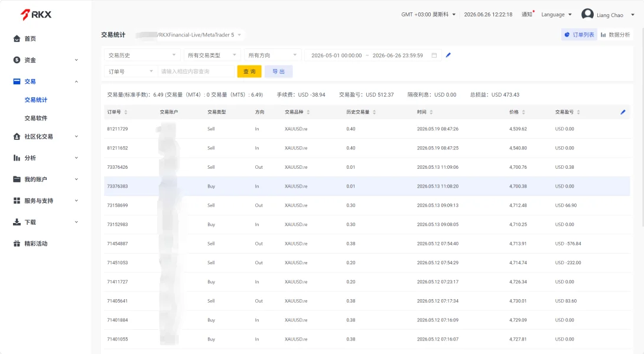Click the 下载 download icon
The width and height of the screenshot is (644, 354).
pyautogui.click(x=17, y=222)
